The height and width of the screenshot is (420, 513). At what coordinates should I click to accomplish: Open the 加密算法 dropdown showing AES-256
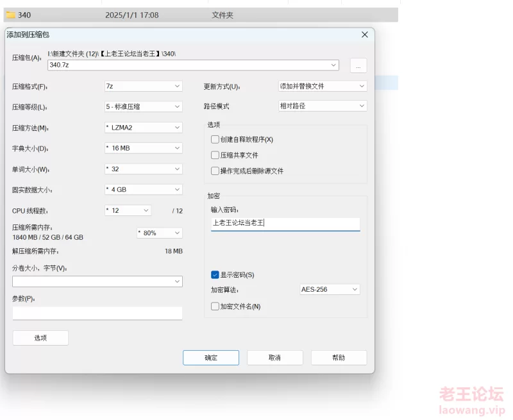(330, 289)
